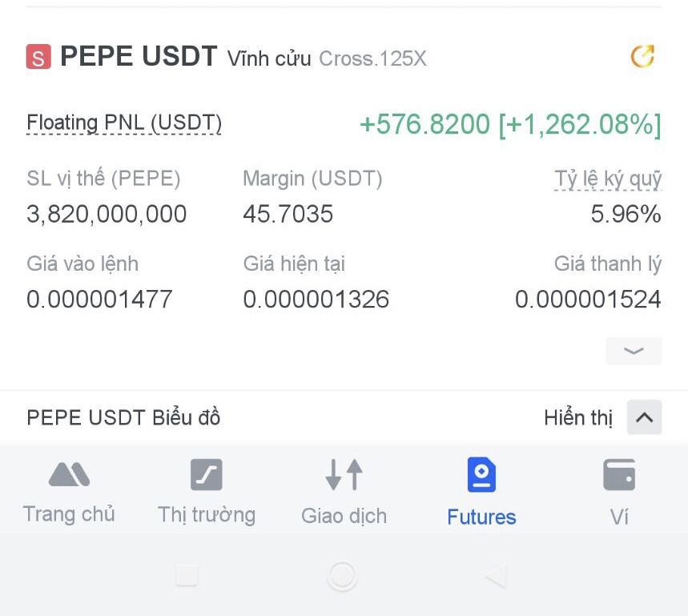The image size is (688, 616).
Task: Collapse the chart using up chevron
Action: 644,417
